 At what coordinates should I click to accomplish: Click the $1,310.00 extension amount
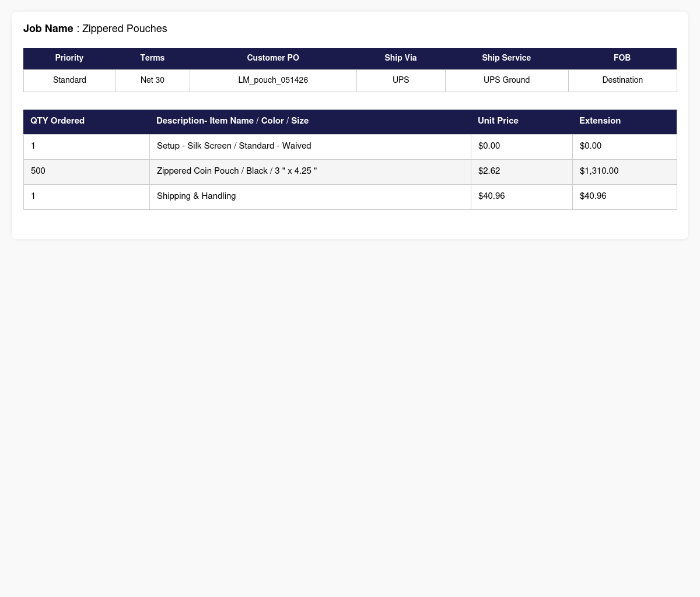tap(599, 171)
